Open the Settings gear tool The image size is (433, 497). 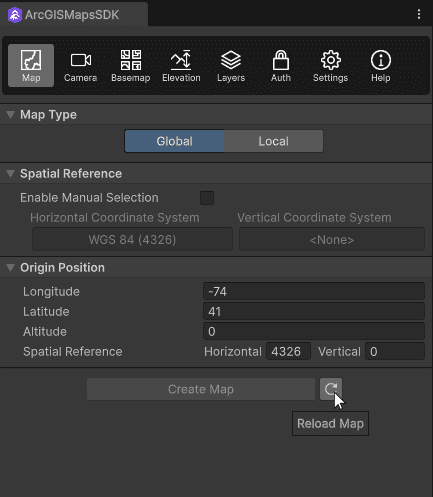(330, 66)
